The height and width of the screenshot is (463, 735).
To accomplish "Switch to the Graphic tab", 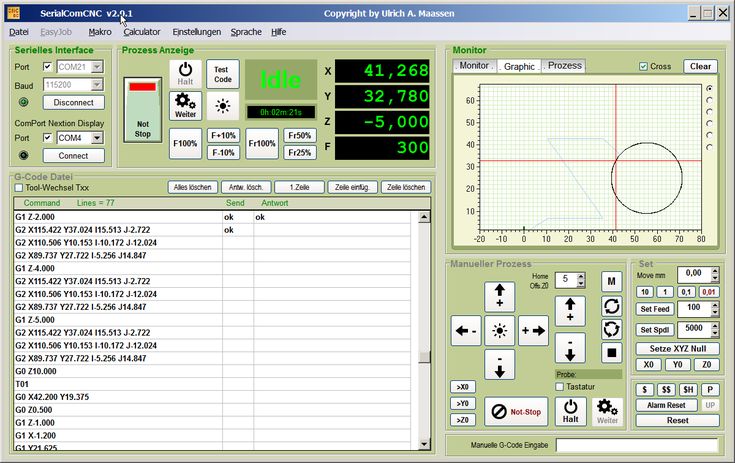I will (519, 66).
